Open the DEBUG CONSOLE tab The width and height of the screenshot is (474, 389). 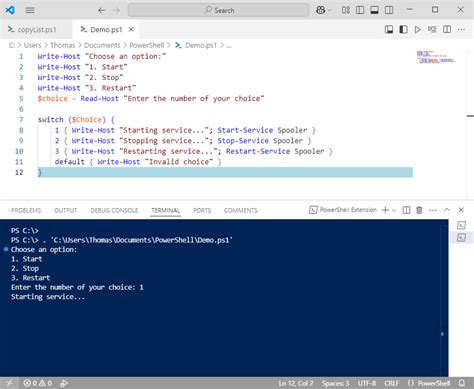(x=114, y=210)
